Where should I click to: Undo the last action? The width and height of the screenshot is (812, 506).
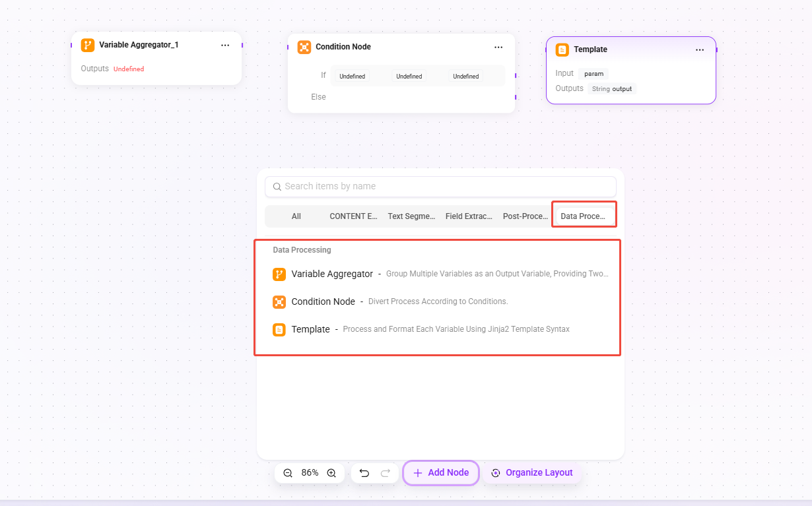[364, 473]
